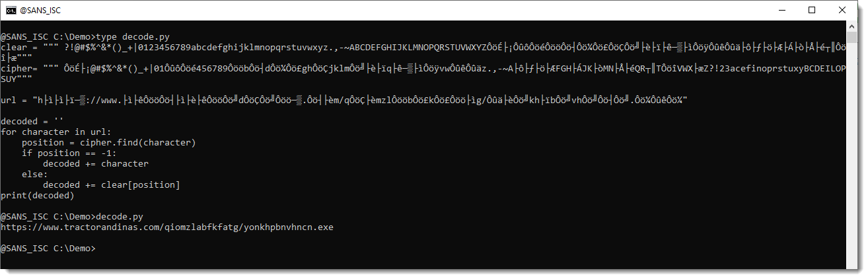Viewport: 868px width, 279px height.
Task: Open the Command Prompt system menu icon
Action: point(10,10)
